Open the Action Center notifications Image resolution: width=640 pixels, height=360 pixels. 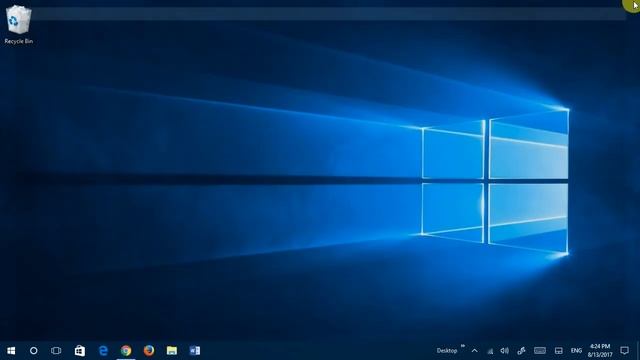point(624,351)
